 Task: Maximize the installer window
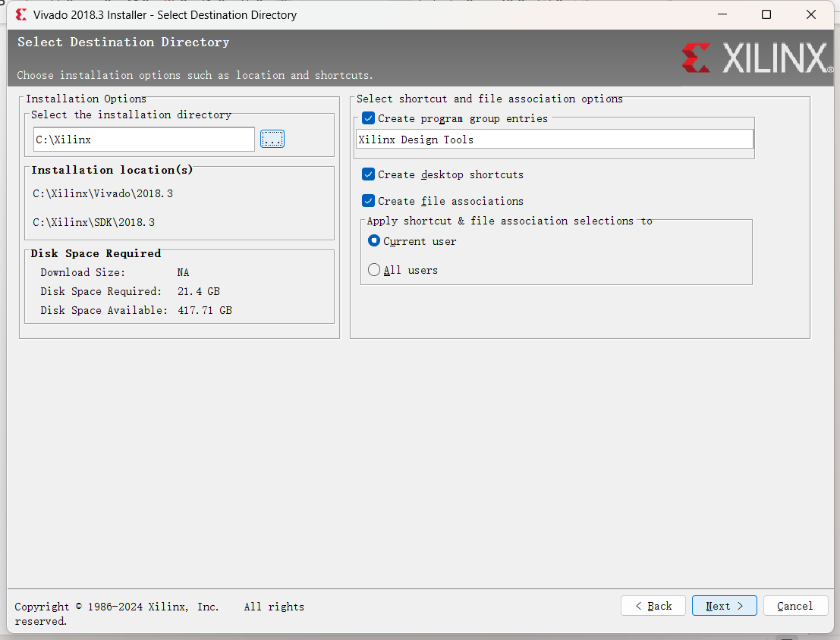(x=766, y=14)
